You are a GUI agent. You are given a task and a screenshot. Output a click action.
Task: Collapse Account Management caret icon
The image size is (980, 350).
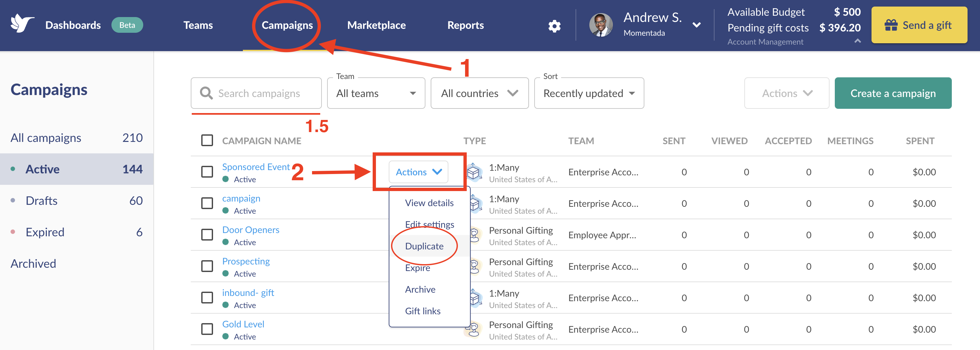pos(857,41)
